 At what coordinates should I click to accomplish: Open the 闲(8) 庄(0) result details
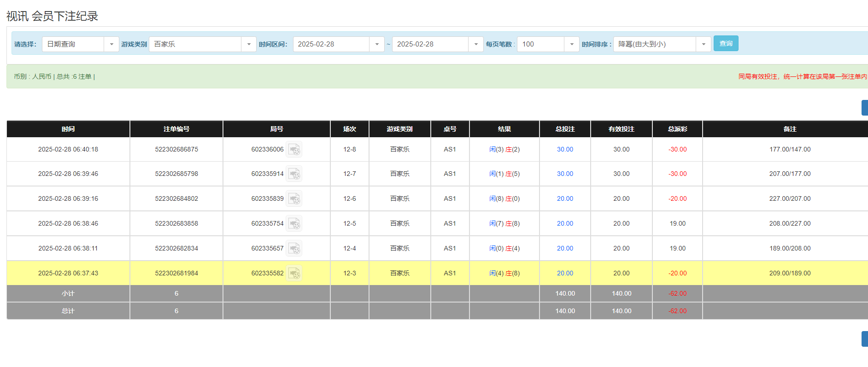(x=504, y=199)
